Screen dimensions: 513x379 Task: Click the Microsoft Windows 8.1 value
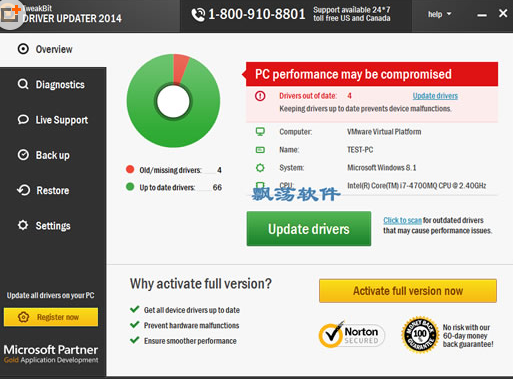[382, 168]
